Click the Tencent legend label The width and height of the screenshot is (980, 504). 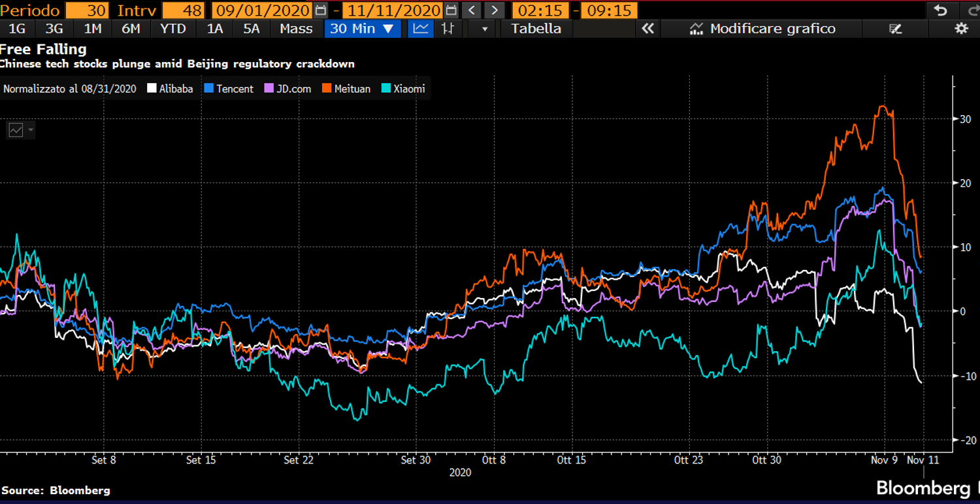(x=235, y=89)
